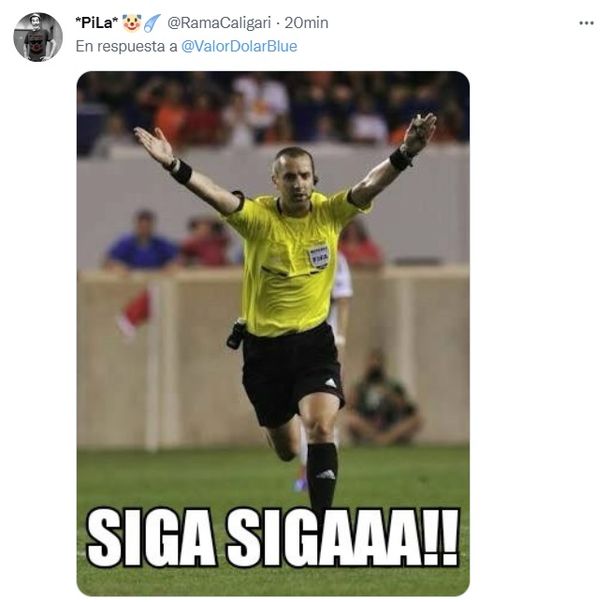The height and width of the screenshot is (602, 610).
Task: Click the red corner flag in photo
Action: [x=135, y=313]
